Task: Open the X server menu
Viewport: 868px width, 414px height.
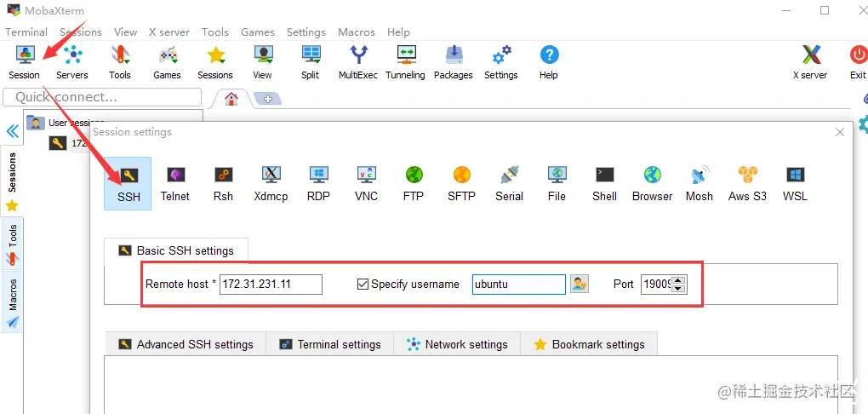Action: pyautogui.click(x=169, y=32)
